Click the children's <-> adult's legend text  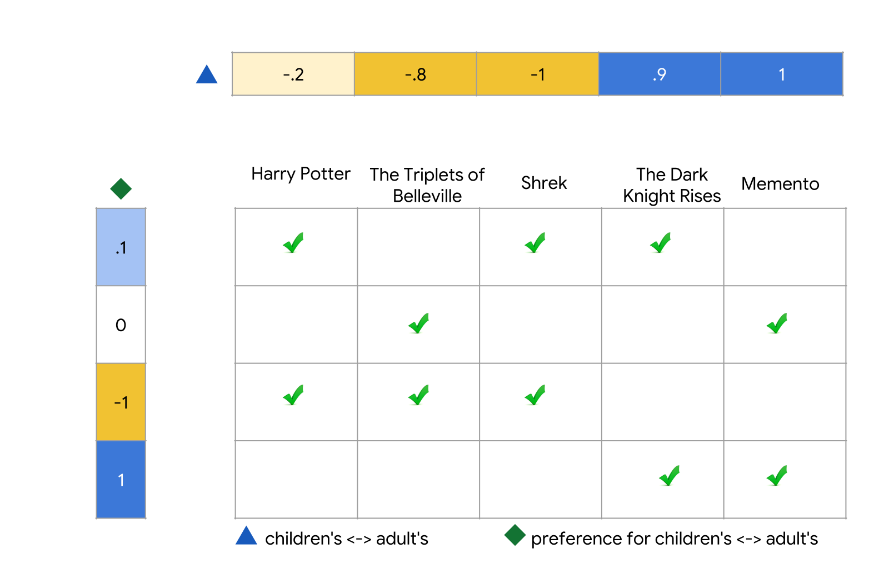point(347,539)
